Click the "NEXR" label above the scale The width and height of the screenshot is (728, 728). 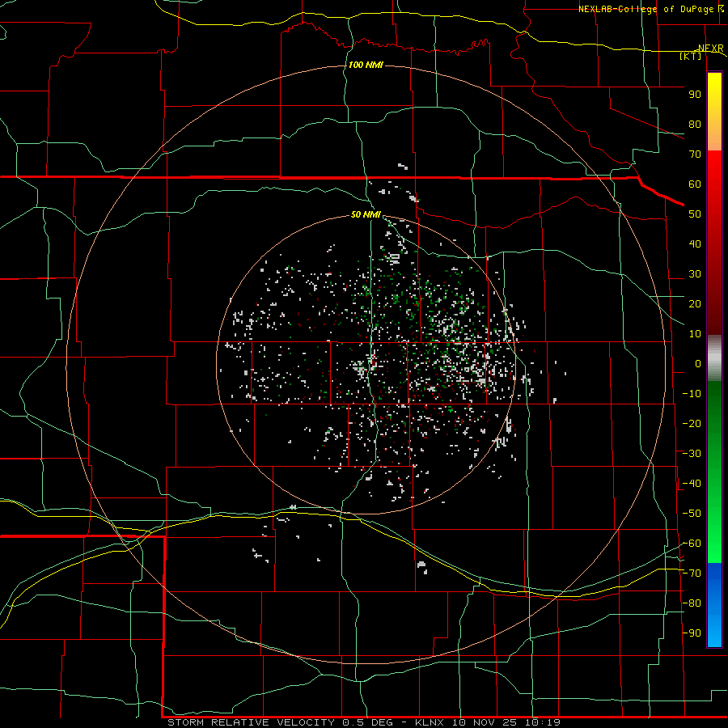[x=711, y=49]
